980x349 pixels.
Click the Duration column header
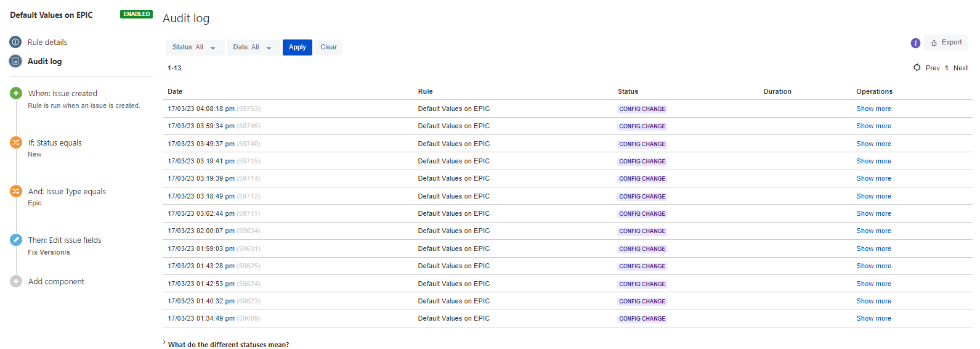pos(777,91)
